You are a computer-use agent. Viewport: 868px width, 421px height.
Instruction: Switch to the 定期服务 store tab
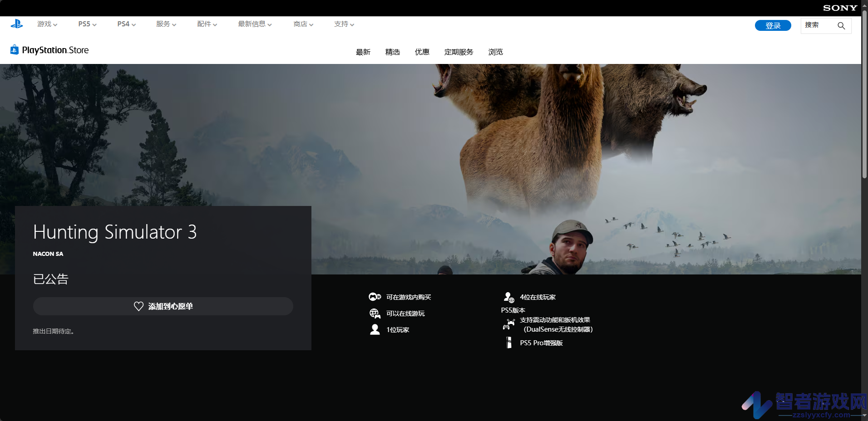(x=459, y=52)
